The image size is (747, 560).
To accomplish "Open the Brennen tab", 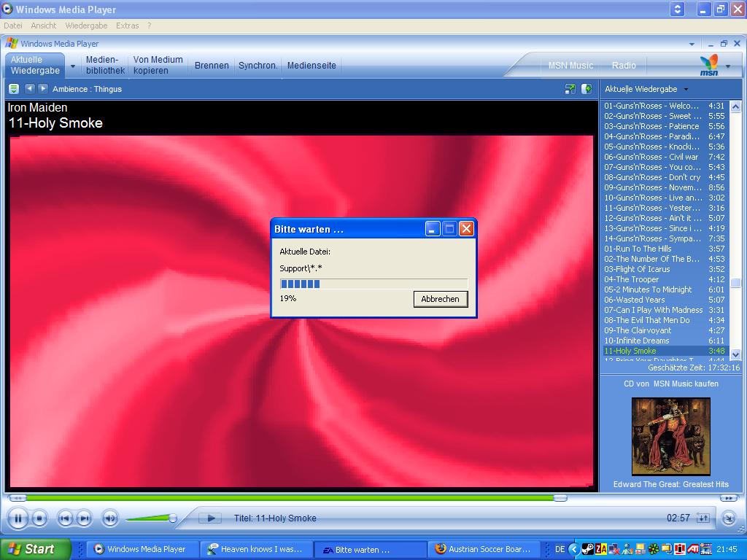I will click(212, 66).
